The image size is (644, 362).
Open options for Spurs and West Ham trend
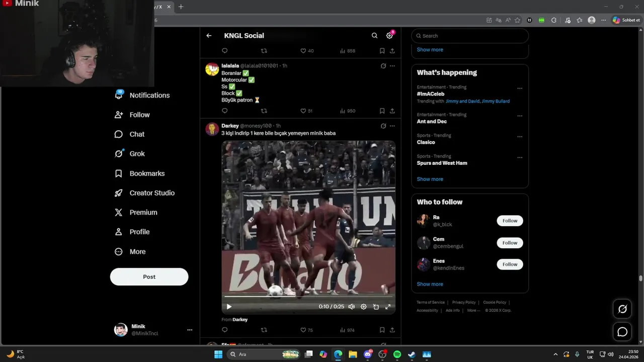520,157
